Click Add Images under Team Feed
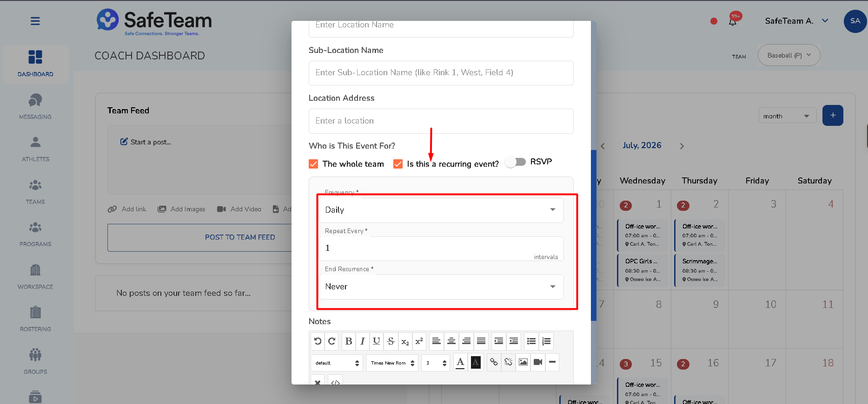The image size is (868, 404). [181, 209]
